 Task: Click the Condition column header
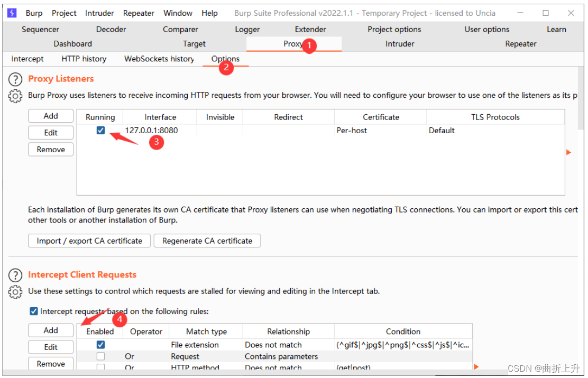click(403, 332)
